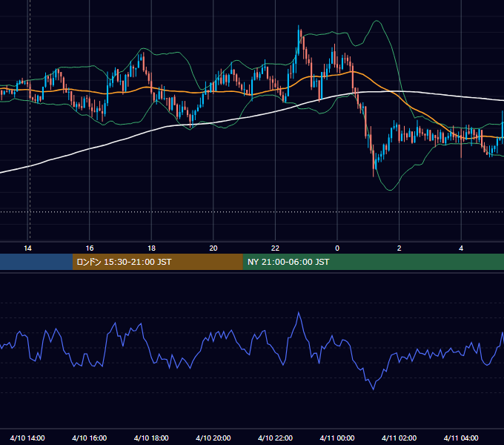Click the '22' hour label on time axis

(x=275, y=248)
